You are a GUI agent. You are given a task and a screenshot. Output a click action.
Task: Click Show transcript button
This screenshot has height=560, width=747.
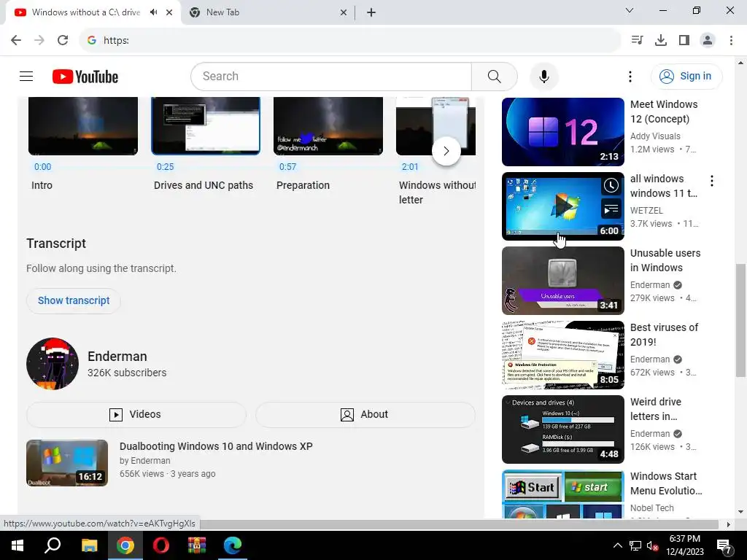[74, 300]
